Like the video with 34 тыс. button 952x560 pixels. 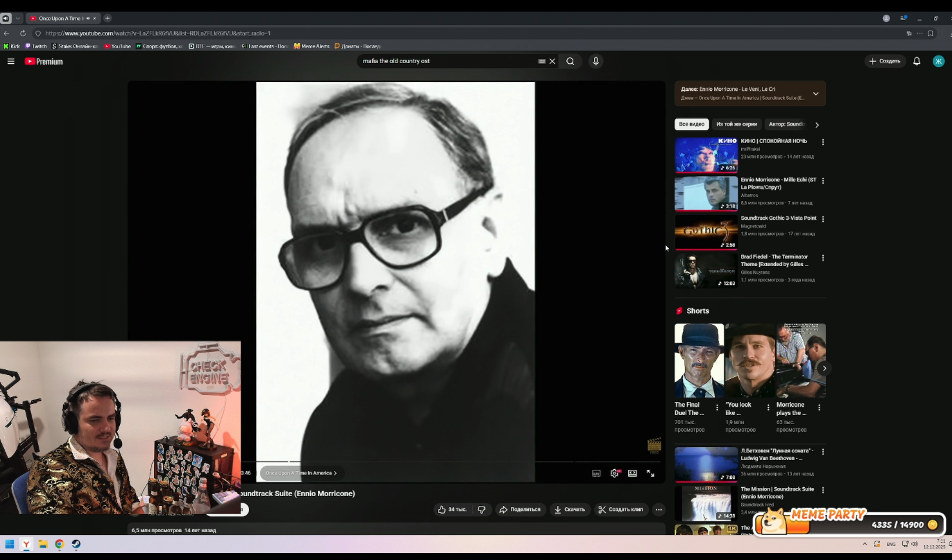[x=452, y=509]
